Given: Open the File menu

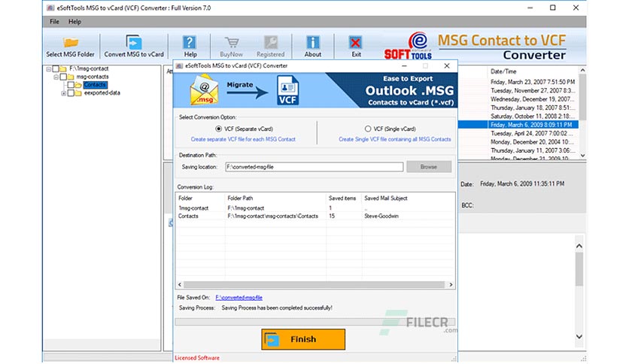Looking at the screenshot, I should coord(54,22).
